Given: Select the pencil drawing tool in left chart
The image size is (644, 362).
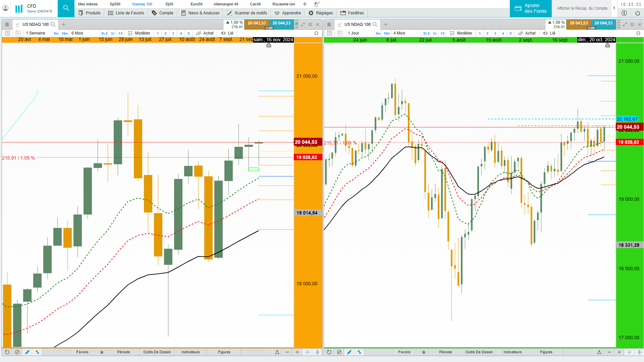Looking at the screenshot, I should coord(27,352).
